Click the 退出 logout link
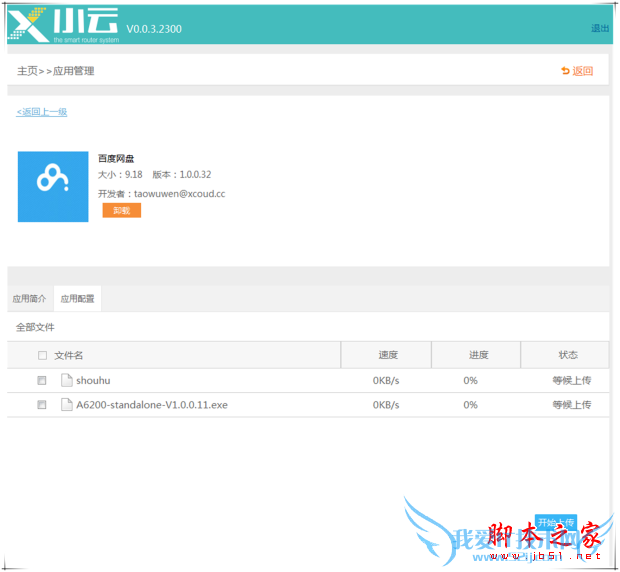The image size is (620, 572). point(599,28)
